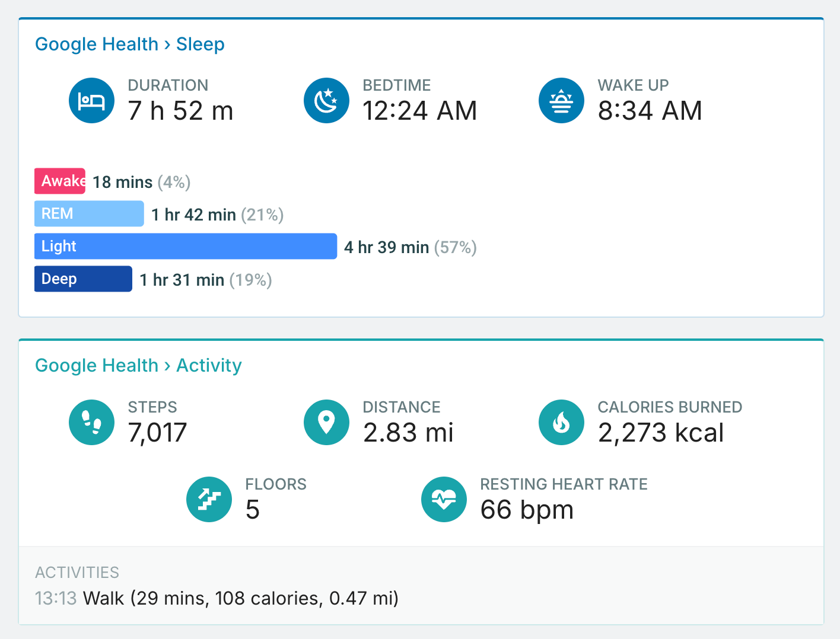Screen dimensions: 840x639
Task: Select the light blue REM sleep bar
Action: click(89, 213)
